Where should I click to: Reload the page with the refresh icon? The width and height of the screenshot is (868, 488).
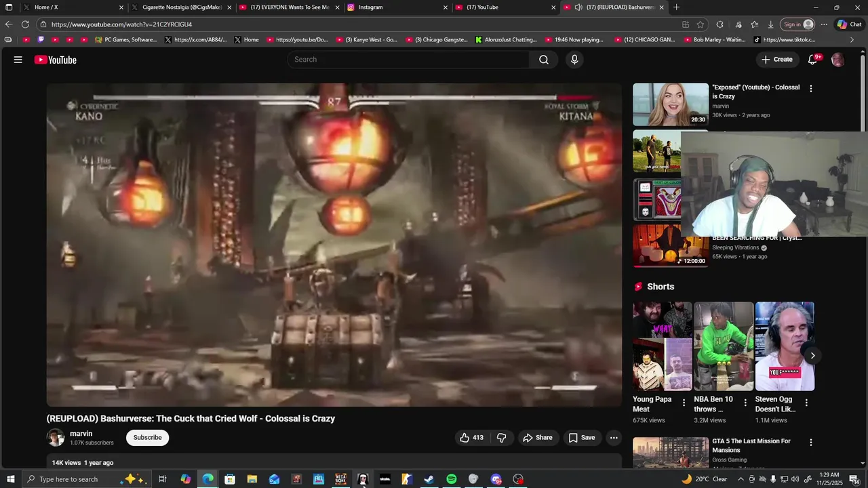coord(25,24)
